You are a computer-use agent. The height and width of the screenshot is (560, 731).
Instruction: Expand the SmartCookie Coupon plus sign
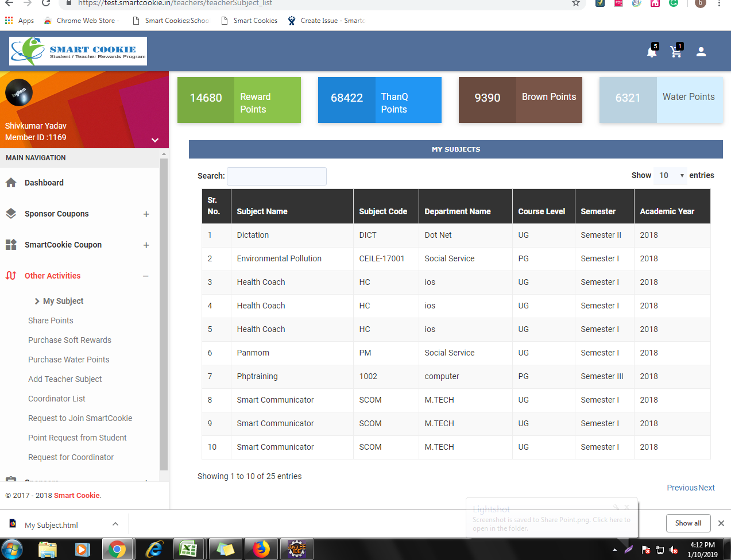[x=146, y=245]
